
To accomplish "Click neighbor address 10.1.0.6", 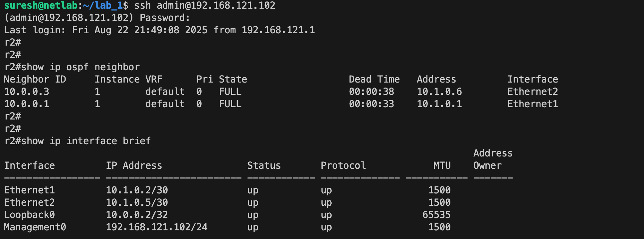I will click(439, 92).
